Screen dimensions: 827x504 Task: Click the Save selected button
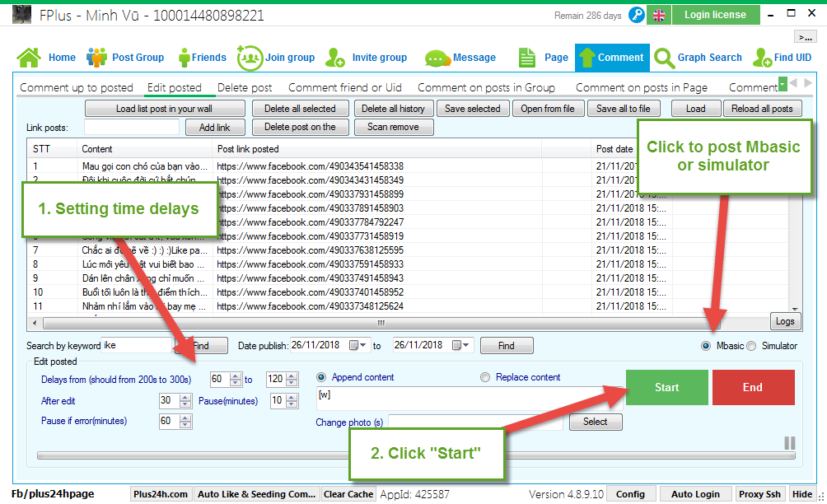tap(473, 109)
